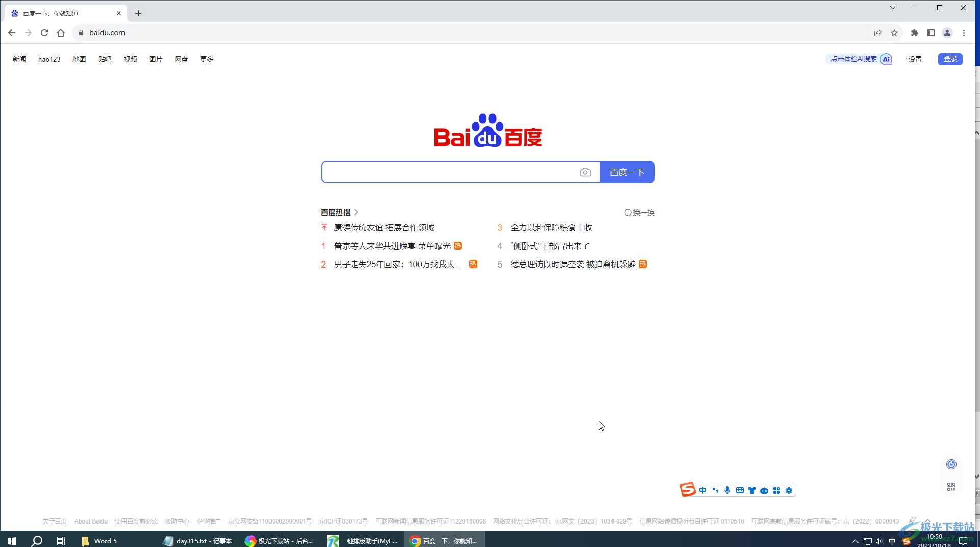This screenshot has width=980, height=547.
Task: Click the Baidu logo
Action: coord(487,130)
